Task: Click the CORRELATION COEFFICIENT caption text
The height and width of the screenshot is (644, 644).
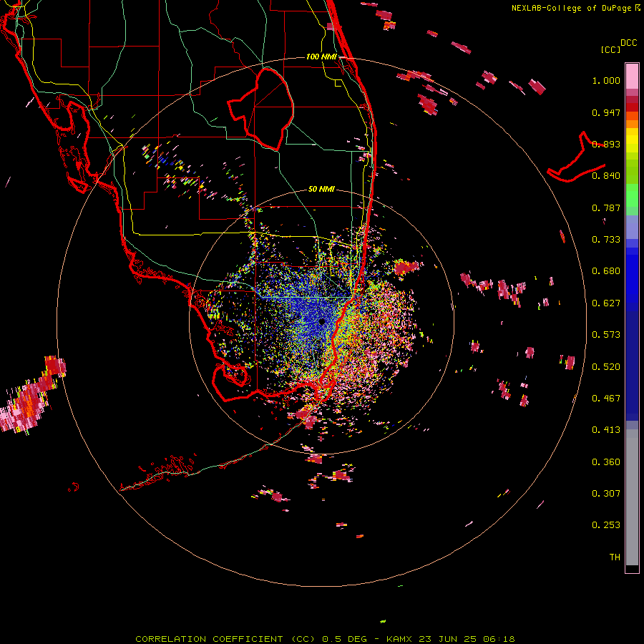Action: [209, 639]
